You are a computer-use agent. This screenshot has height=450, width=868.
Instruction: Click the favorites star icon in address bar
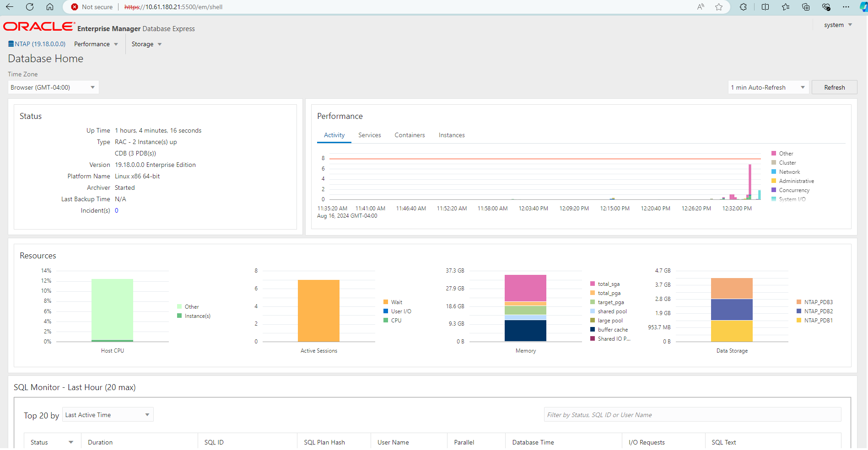click(x=719, y=7)
